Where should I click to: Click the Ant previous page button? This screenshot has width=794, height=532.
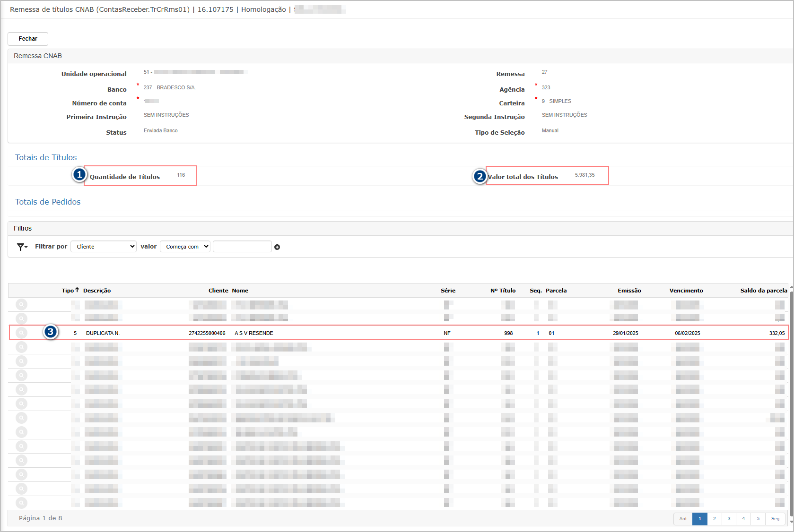coord(683,519)
